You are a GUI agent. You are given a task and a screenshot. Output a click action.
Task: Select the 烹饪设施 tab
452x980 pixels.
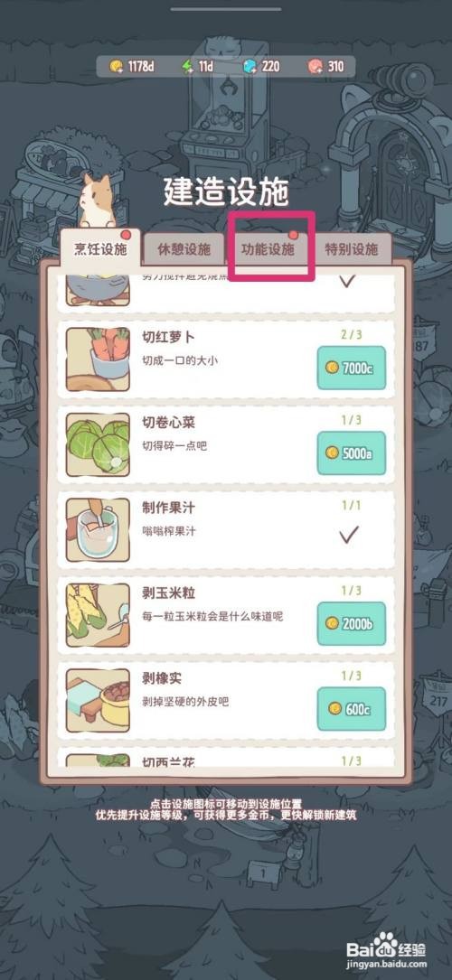click(x=100, y=248)
